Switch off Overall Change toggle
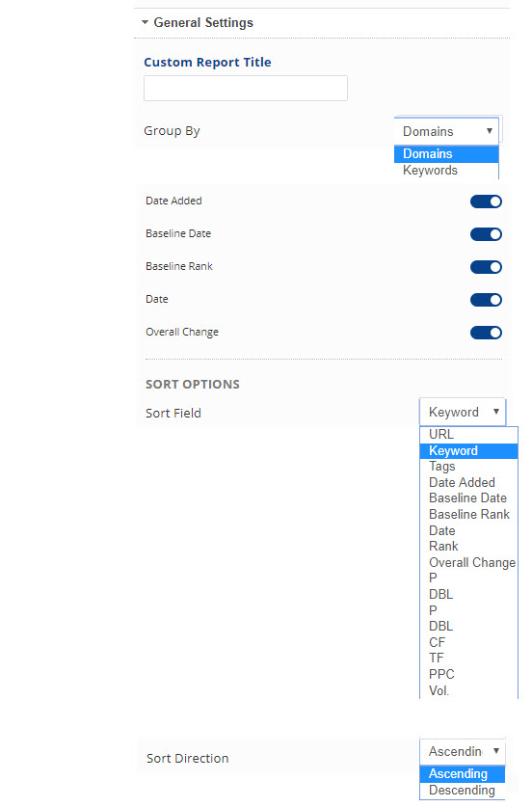 486,333
